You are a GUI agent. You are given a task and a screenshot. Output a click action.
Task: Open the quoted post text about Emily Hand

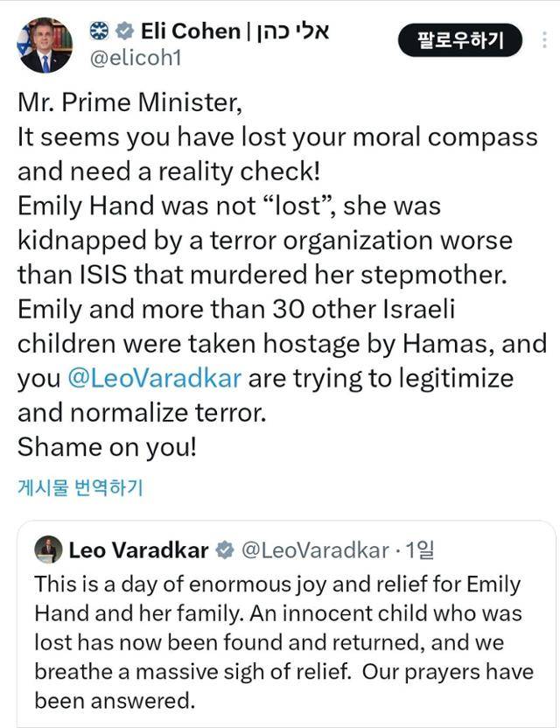coord(276,641)
